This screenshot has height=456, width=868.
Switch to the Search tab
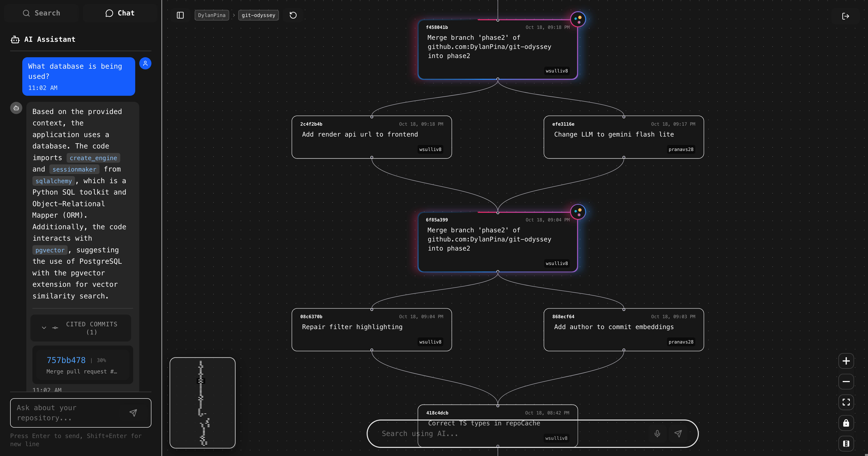41,13
